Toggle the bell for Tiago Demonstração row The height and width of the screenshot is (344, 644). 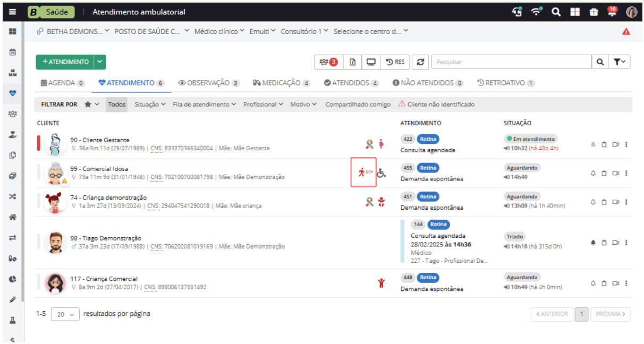tap(593, 243)
